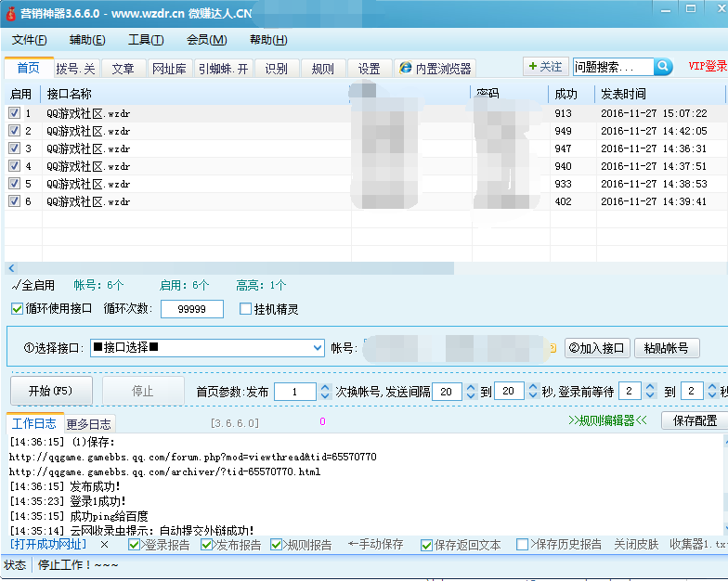Toggle 保存返回文本 checkbox
Image resolution: width=728 pixels, height=581 pixels.
[x=426, y=546]
